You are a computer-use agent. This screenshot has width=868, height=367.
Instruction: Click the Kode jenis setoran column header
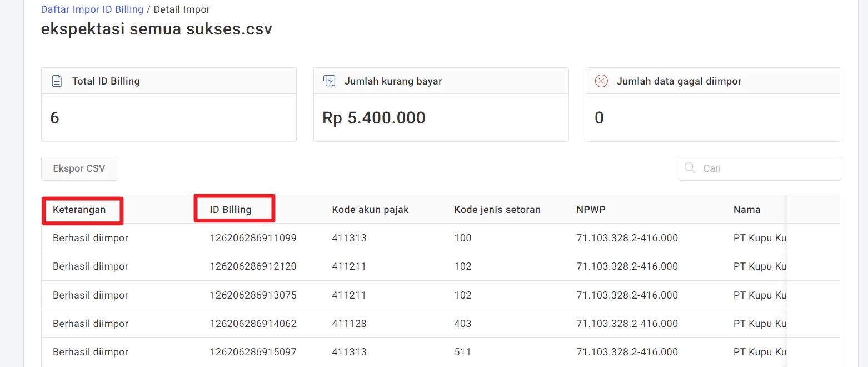point(497,210)
